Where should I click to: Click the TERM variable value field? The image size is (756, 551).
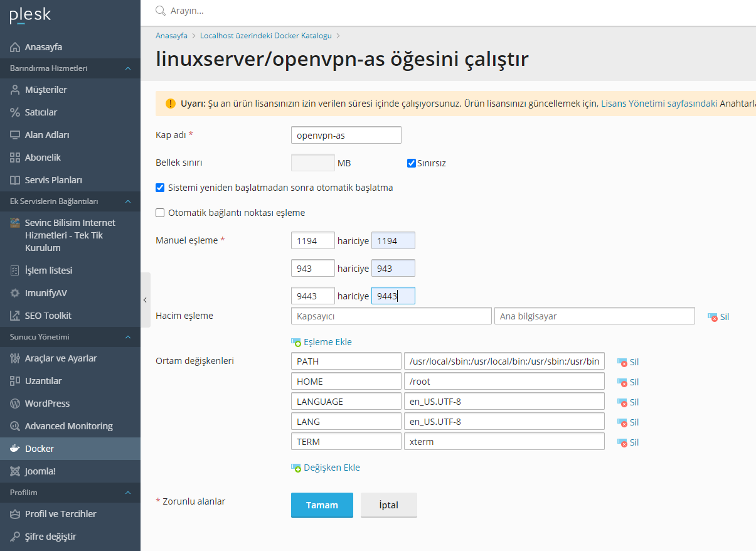[x=504, y=441]
